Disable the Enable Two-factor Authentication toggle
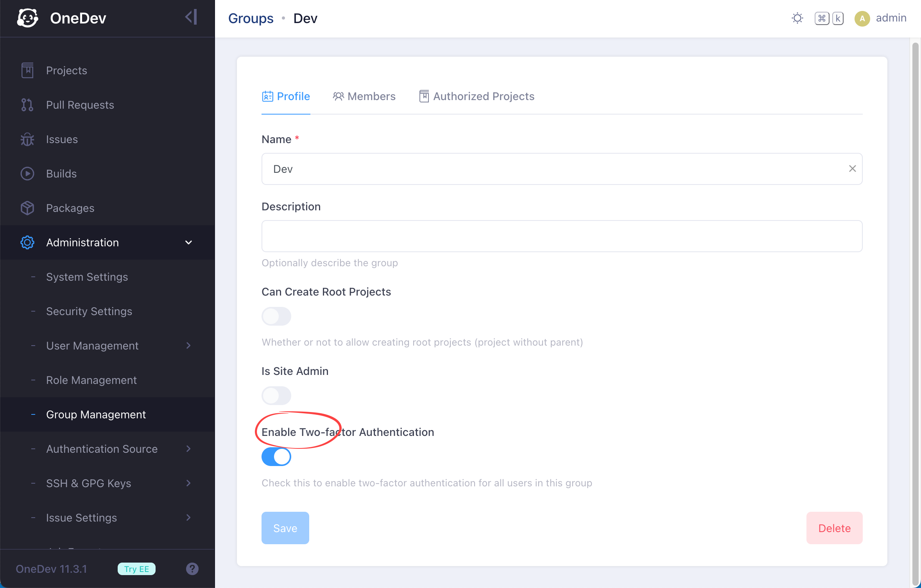 (x=276, y=456)
